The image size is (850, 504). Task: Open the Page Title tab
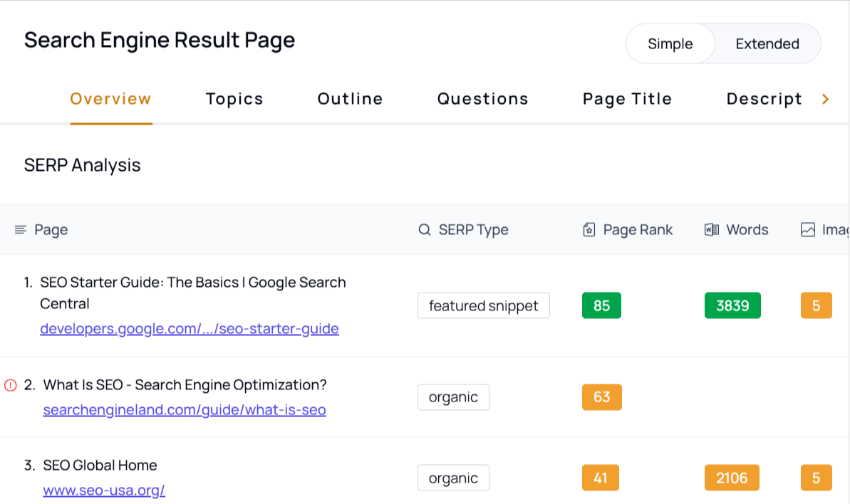tap(627, 98)
